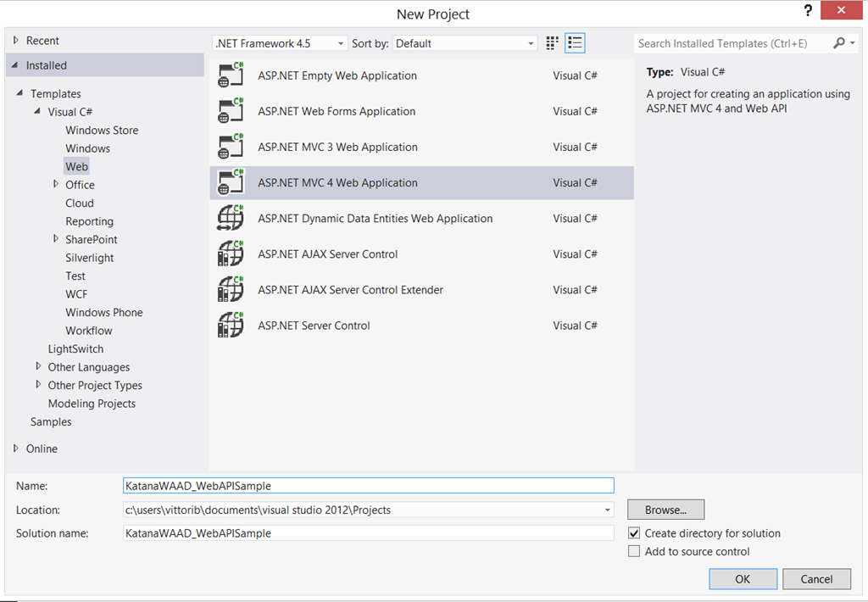Viewport: 868px width, 602px height.
Task: Select the ASP.NET AJAX Server Control Extender name
Action: pyautogui.click(x=350, y=290)
